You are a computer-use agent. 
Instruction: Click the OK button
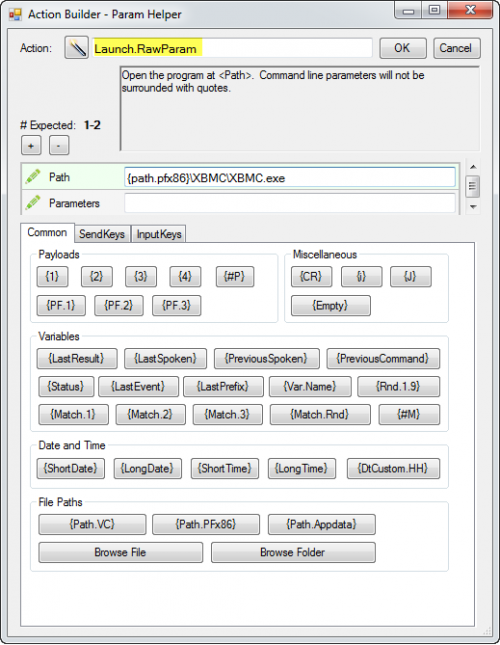[x=403, y=48]
